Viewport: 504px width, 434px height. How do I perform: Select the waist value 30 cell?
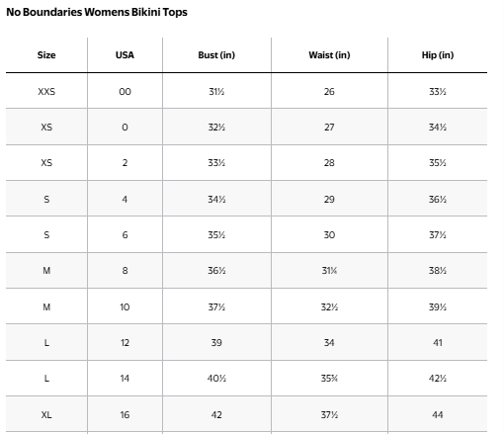point(329,235)
